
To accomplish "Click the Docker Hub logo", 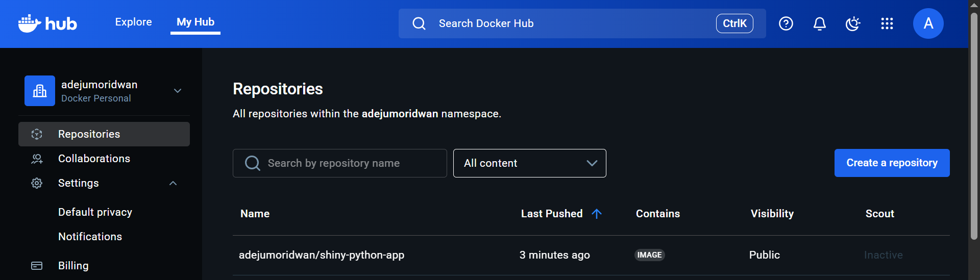I will click(x=47, y=23).
